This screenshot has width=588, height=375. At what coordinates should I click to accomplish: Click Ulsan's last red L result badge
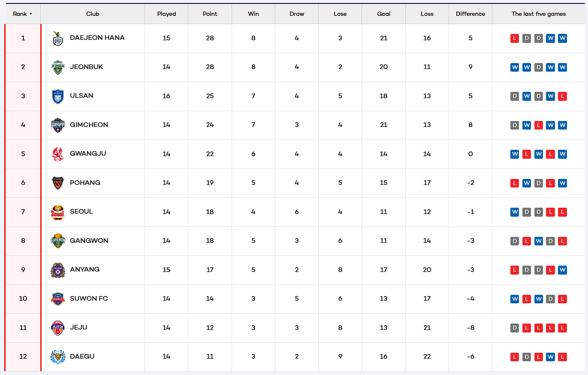(563, 96)
